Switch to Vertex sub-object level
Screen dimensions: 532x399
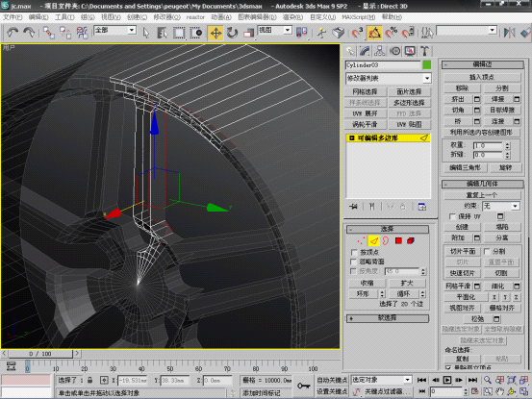[361, 241]
